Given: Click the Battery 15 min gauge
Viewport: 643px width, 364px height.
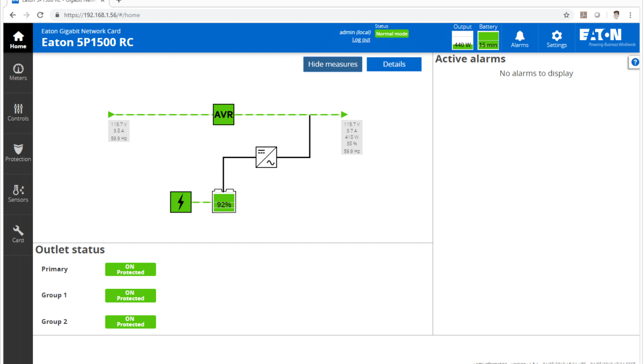Looking at the screenshot, I should [488, 40].
